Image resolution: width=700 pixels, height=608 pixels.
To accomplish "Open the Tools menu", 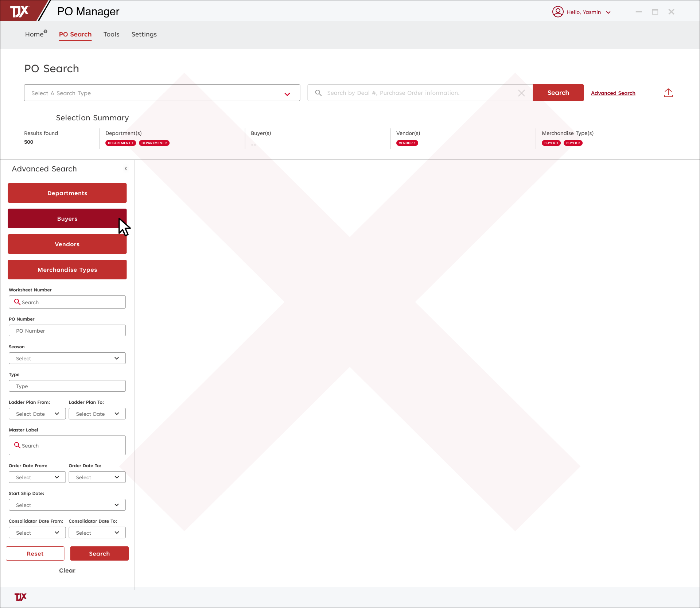I will pos(111,34).
